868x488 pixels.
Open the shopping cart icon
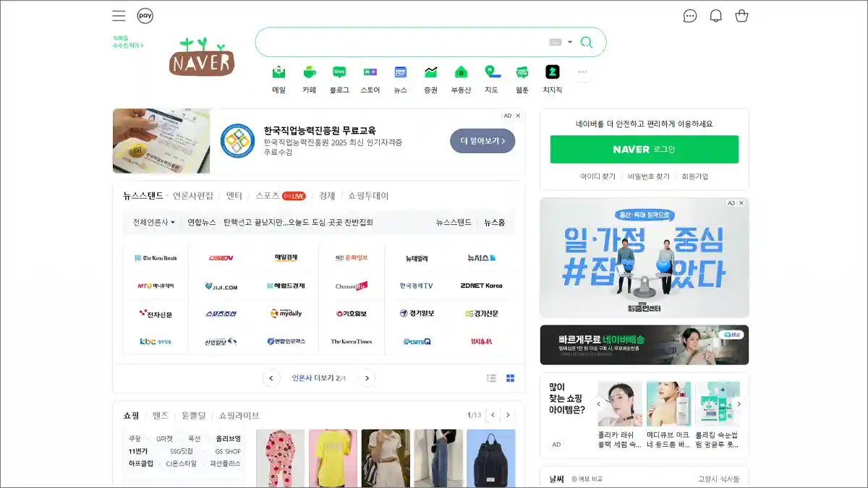[741, 16]
